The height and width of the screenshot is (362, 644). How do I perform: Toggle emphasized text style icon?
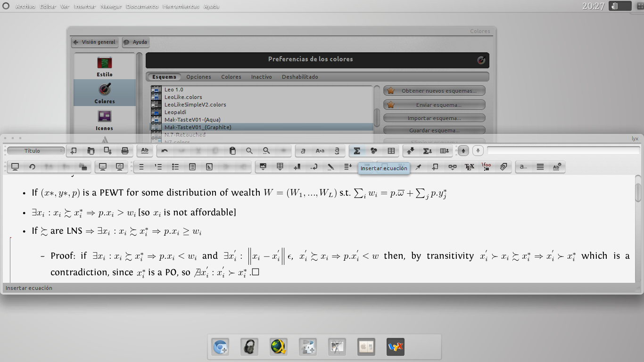pos(303,151)
